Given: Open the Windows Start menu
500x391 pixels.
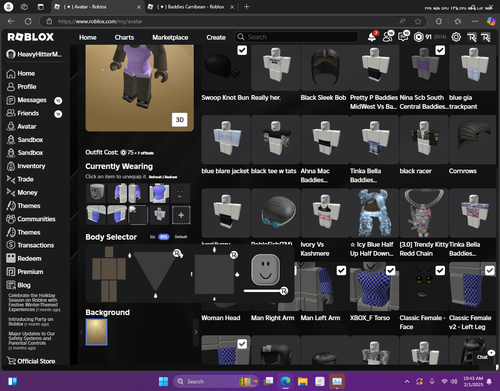Looking at the screenshot, I should 163,381.
